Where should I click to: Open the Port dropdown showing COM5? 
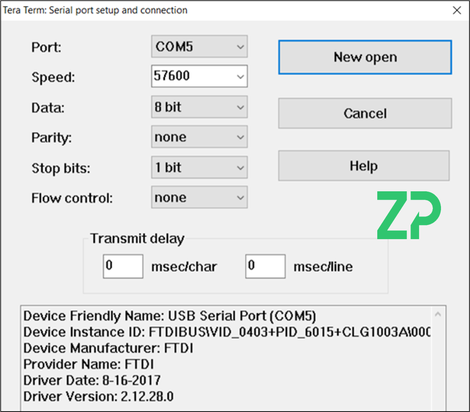(199, 47)
